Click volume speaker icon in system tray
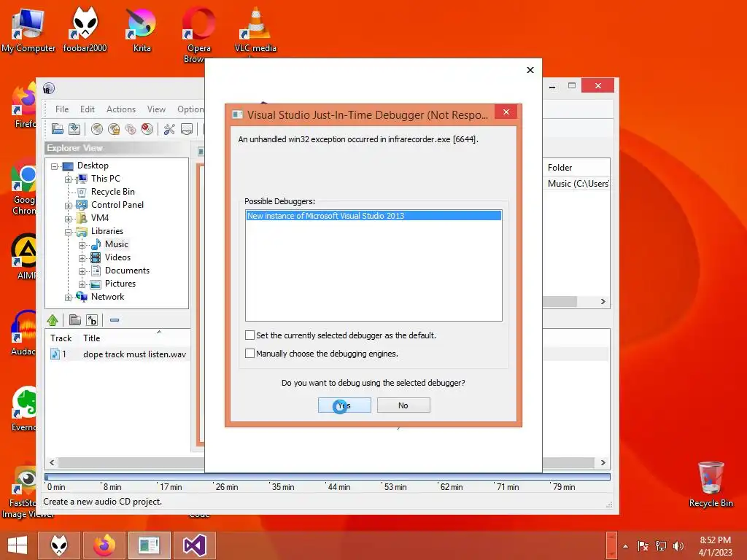747x560 pixels. (678, 545)
